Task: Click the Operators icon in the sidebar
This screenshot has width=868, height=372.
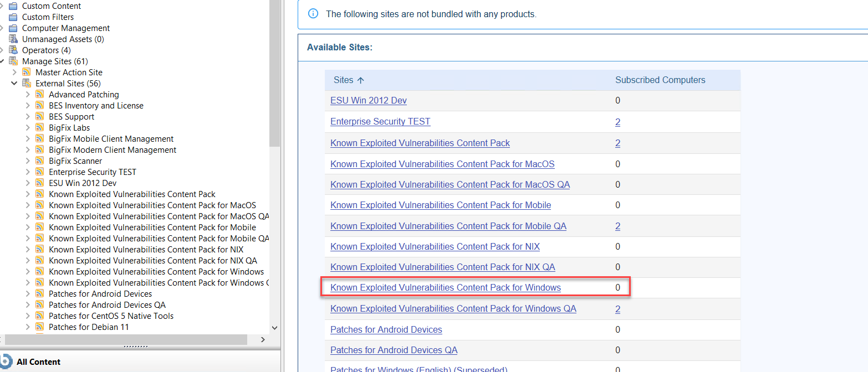Action: pos(12,50)
